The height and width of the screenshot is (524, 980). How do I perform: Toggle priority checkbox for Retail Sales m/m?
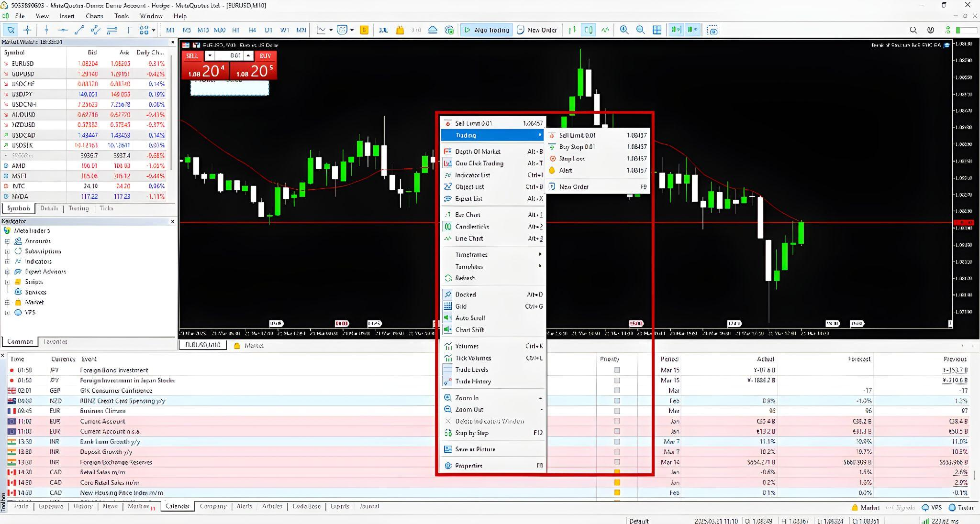617,472
